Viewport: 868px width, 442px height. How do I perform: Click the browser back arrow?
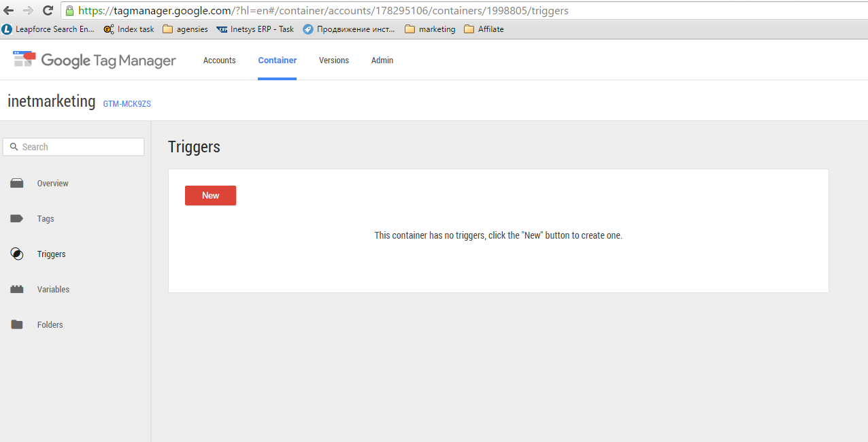[9, 11]
